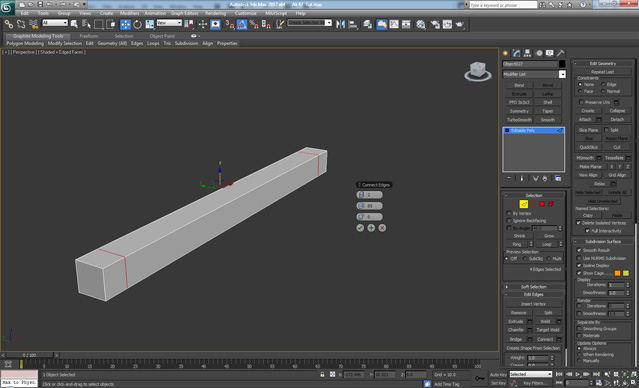
Task: Open the Display command panel tab
Action: pyautogui.click(x=550, y=53)
